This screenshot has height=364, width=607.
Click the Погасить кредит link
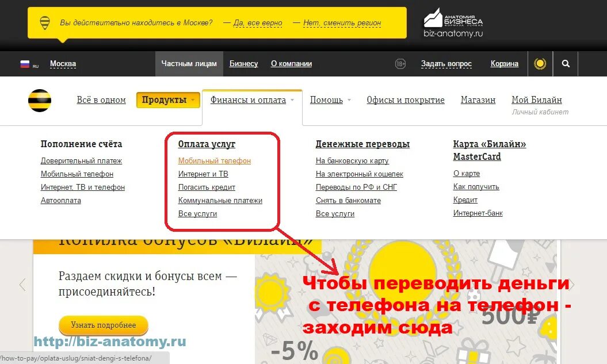207,187
